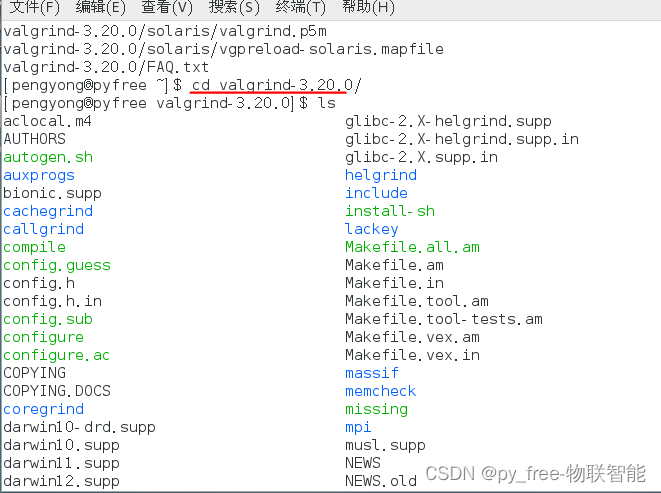The image size is (661, 493).
Task: Click the massif directory entry
Action: [372, 373]
